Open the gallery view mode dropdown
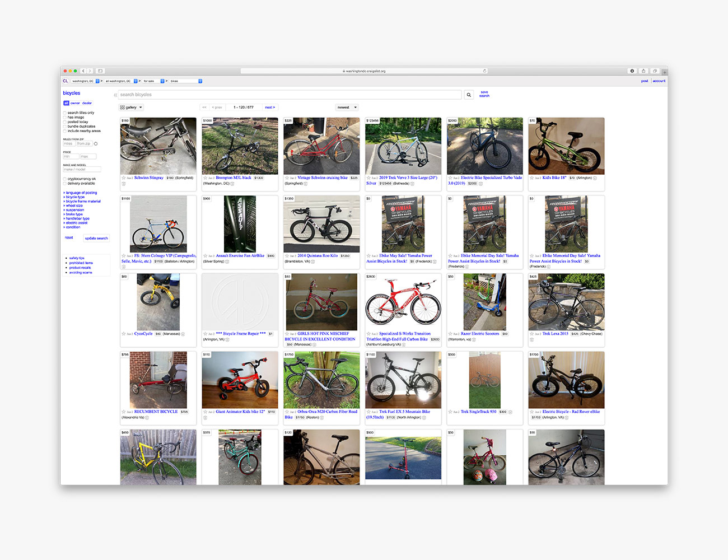This screenshot has width=728, height=560. point(132,108)
